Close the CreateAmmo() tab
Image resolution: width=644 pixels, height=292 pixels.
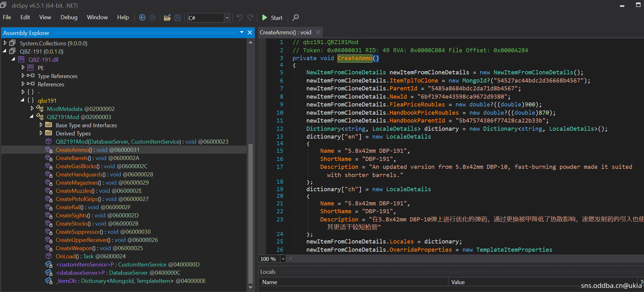(318, 32)
